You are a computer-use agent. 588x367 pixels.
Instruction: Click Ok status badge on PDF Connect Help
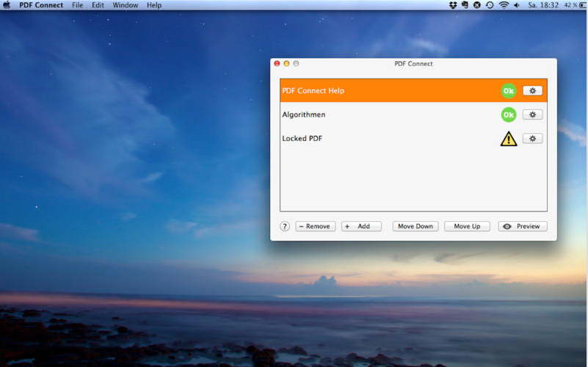509,91
